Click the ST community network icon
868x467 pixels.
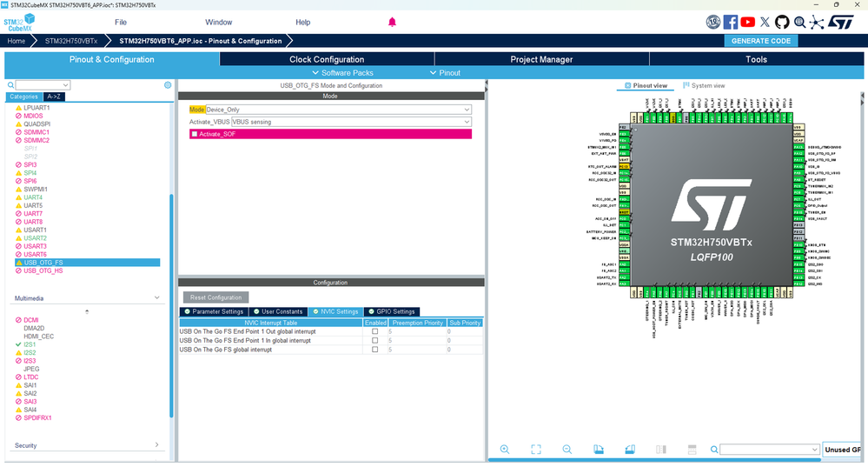tap(817, 22)
